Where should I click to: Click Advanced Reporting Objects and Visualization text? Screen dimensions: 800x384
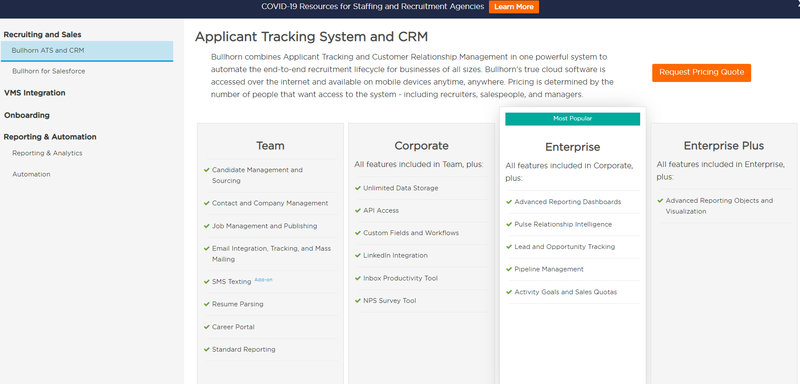(719, 206)
